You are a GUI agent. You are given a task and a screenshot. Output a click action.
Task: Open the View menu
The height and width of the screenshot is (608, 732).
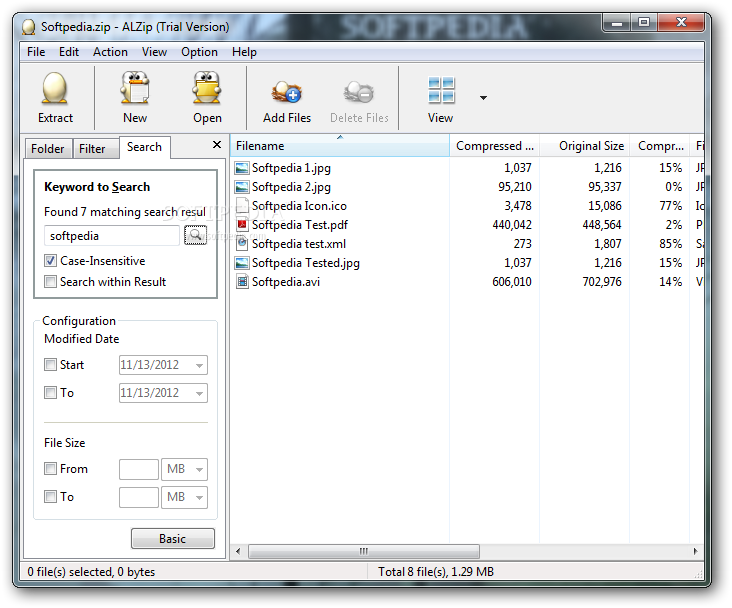[x=154, y=52]
